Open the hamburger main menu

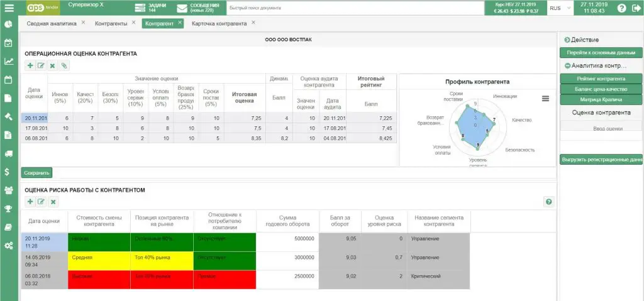click(x=9, y=8)
